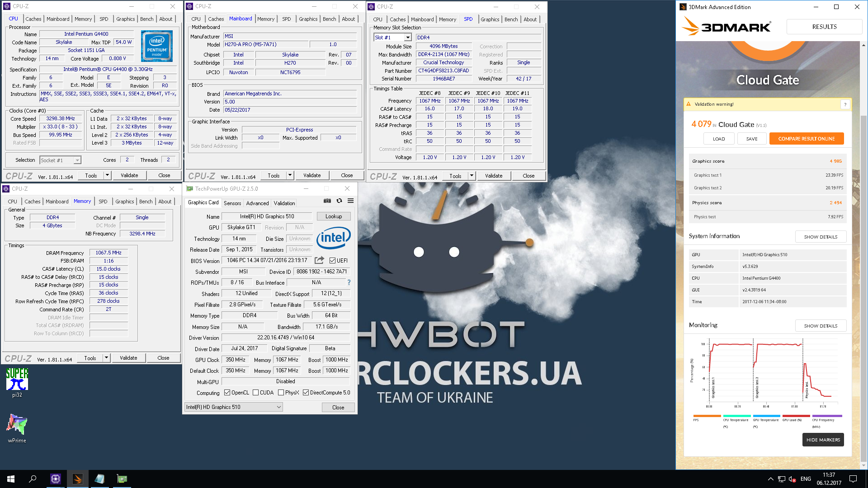Open the GPU-Z hamburger menu

pos(350,201)
